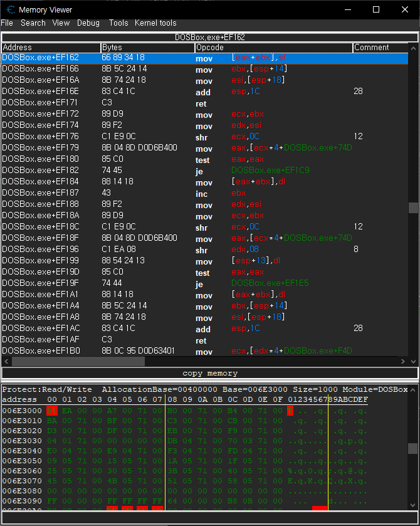420x526 pixels.
Task: Select the DOSBox.exe+EF1B0 row
Action: tap(204, 351)
